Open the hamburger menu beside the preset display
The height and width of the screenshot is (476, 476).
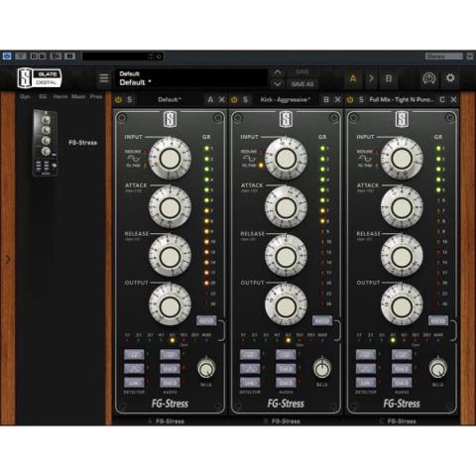104,78
